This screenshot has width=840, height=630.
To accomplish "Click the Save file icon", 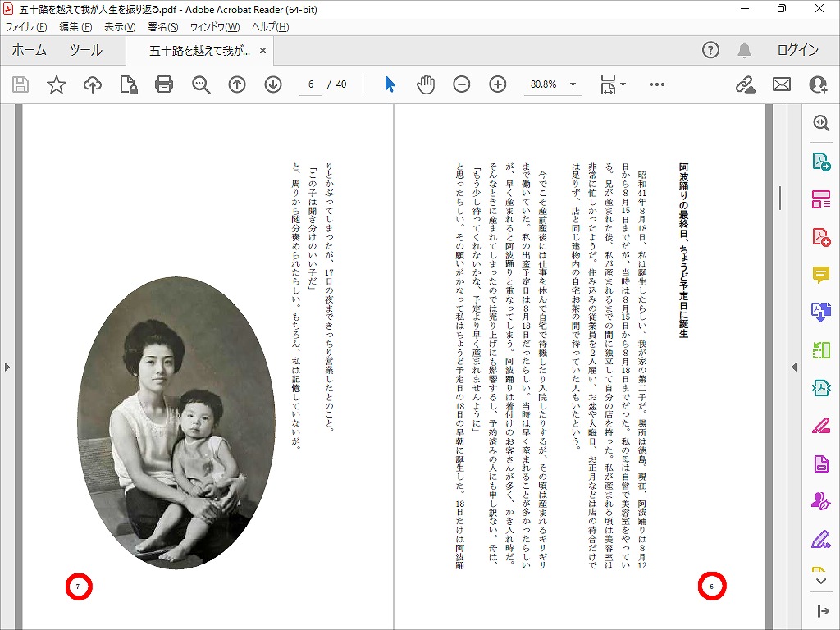I will pos(21,84).
